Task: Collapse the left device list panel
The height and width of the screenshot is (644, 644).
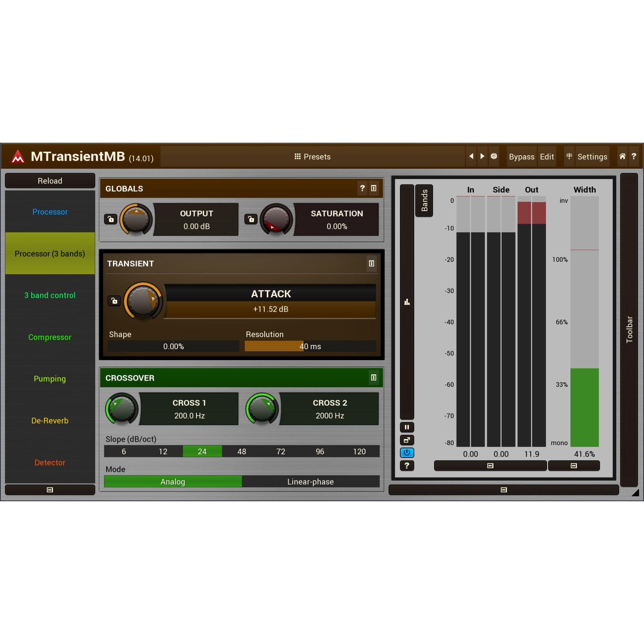Action: [50, 490]
